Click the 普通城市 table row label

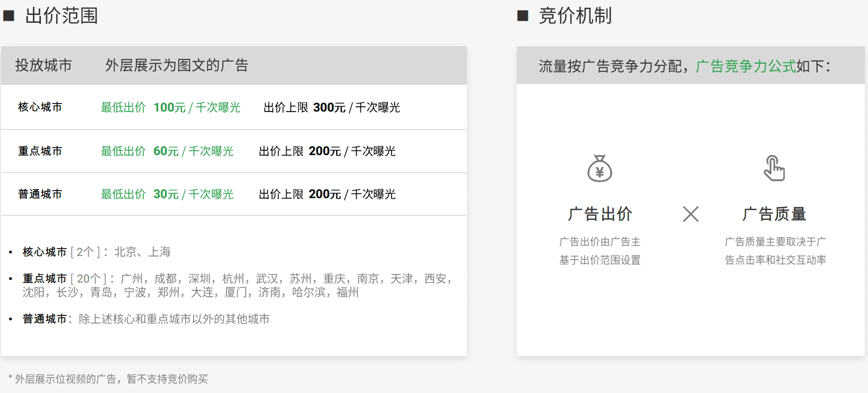pyautogui.click(x=40, y=194)
